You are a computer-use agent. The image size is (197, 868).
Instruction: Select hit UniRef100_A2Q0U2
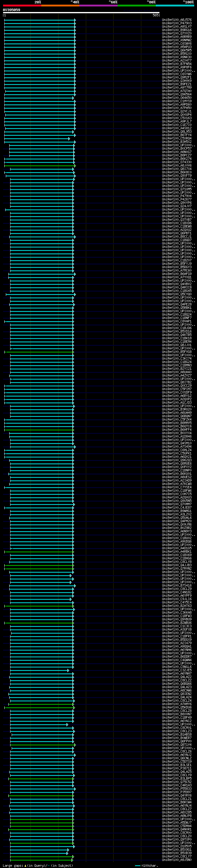(177, 230)
